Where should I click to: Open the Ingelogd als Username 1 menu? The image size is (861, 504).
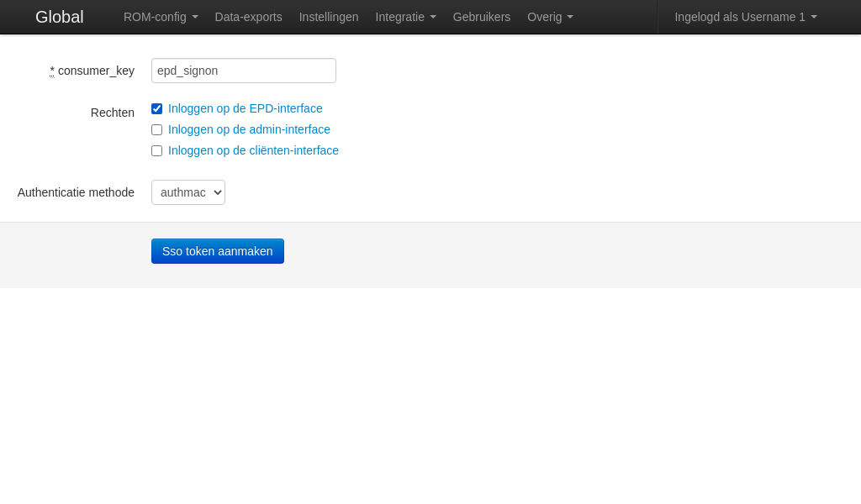tap(745, 17)
